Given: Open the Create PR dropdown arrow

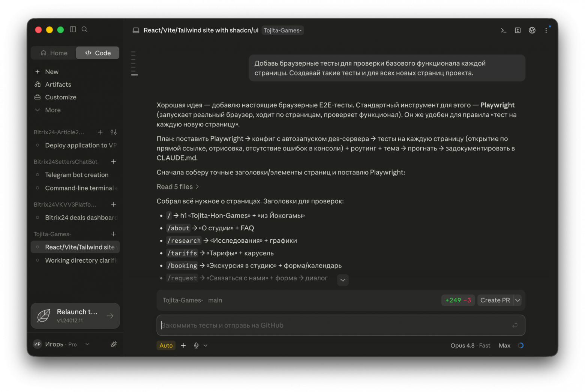Looking at the screenshot, I should tap(517, 300).
